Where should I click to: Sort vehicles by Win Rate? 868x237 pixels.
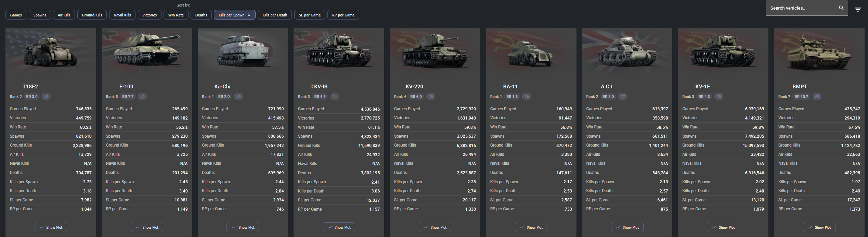click(x=176, y=15)
